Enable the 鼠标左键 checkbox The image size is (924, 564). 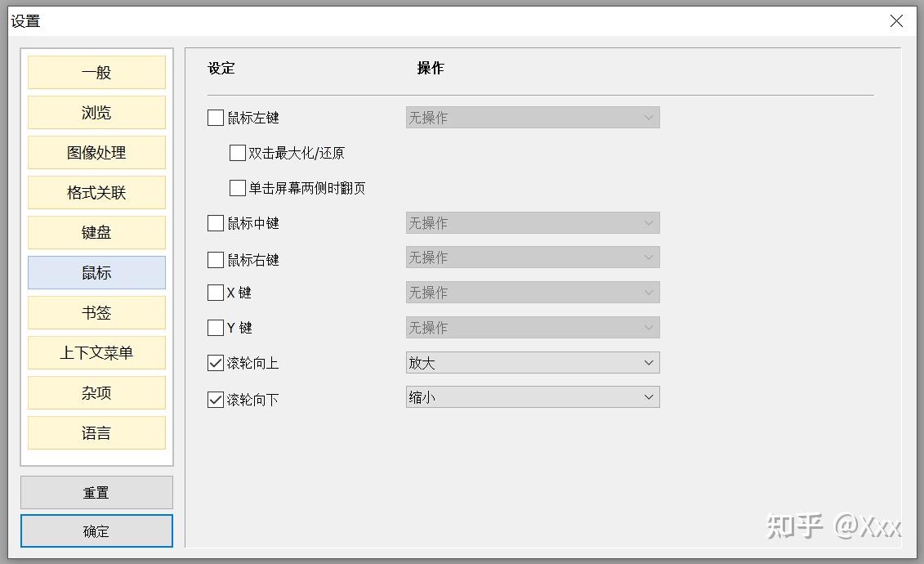(215, 118)
